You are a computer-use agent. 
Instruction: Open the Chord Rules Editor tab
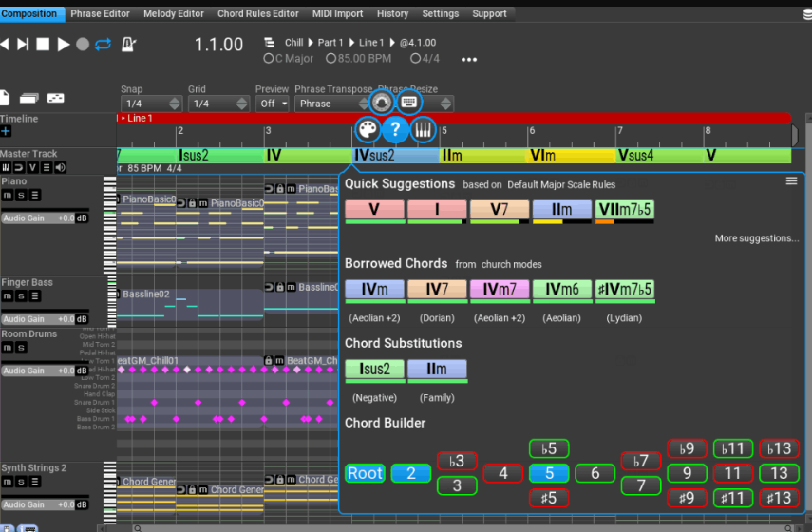pyautogui.click(x=258, y=14)
